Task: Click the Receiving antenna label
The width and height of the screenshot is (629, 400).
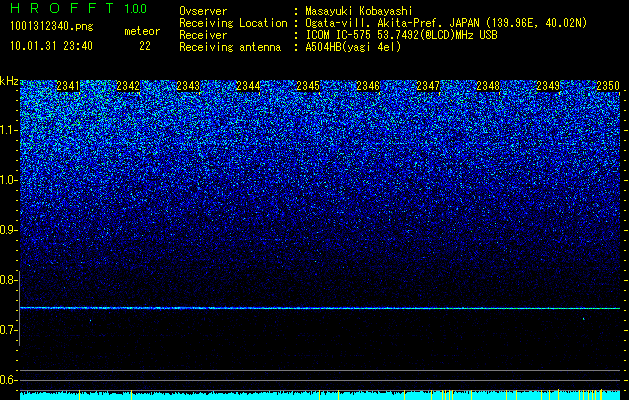Action: coord(230,47)
